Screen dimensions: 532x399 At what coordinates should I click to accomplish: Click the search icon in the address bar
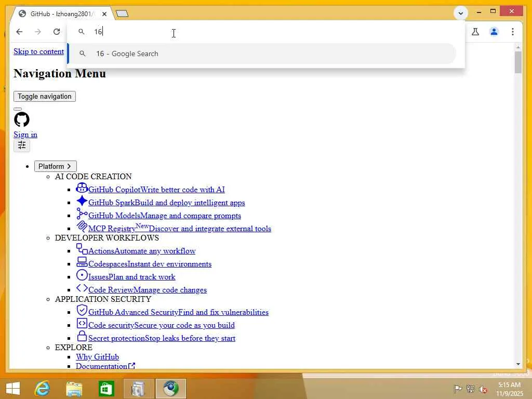click(82, 32)
